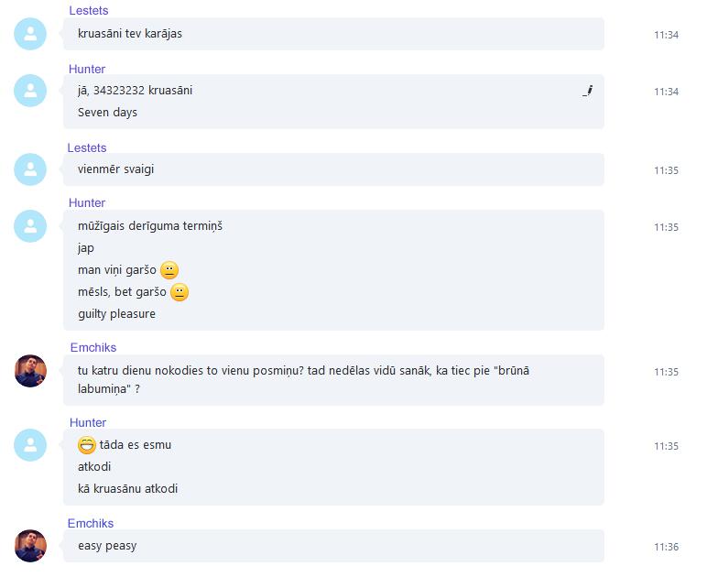Click Hunter's avatar beside 'mūžīgais derīguma termiņš'
The height and width of the screenshot is (588, 707).
pyautogui.click(x=30, y=226)
